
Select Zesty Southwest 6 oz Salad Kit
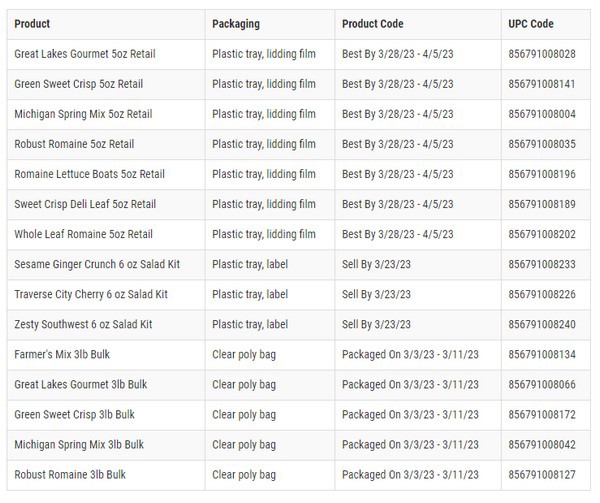coord(83,324)
